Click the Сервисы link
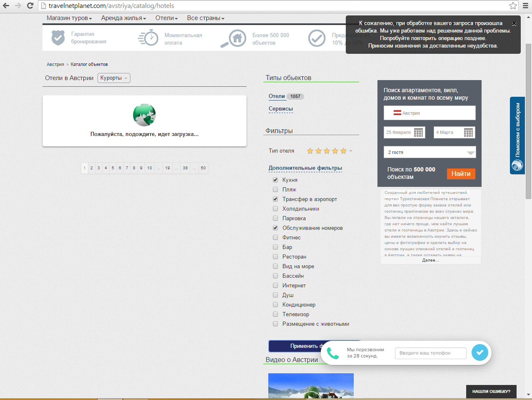This screenshot has height=400, width=532. point(280,109)
